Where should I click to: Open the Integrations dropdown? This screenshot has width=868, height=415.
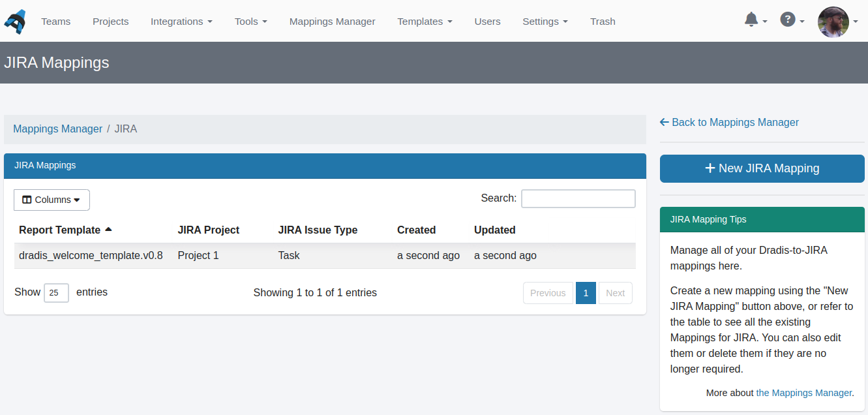(181, 21)
